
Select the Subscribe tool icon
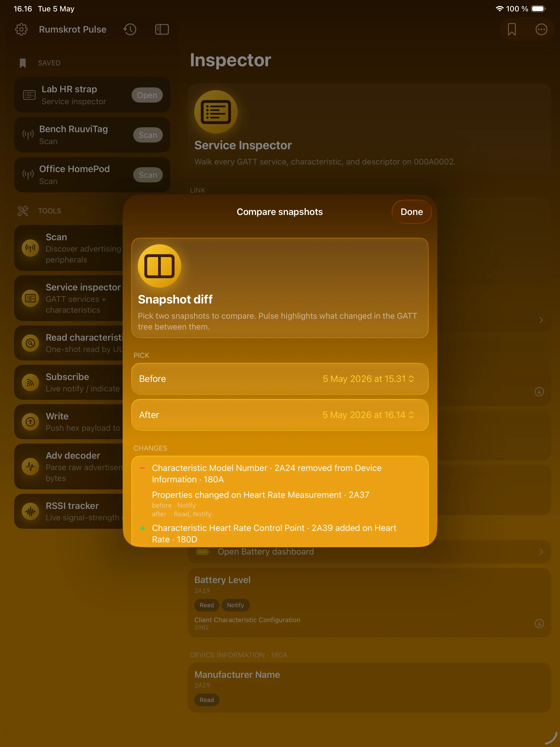coord(30,383)
